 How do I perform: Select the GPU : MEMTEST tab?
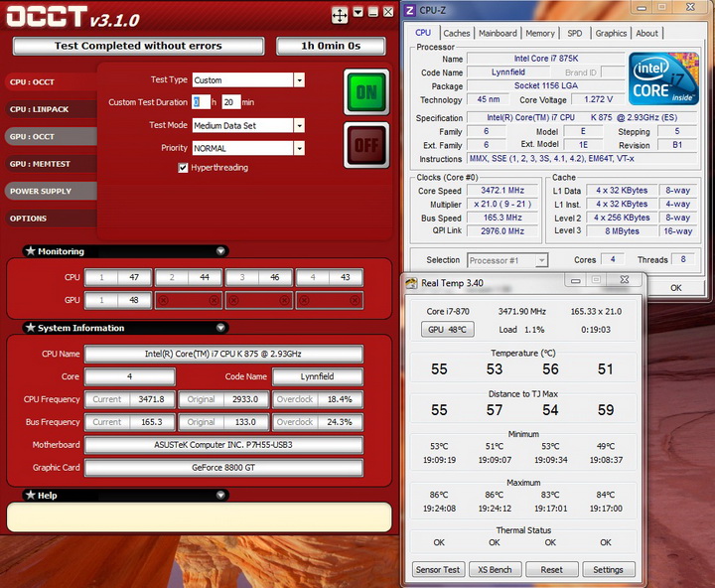pyautogui.click(x=51, y=164)
